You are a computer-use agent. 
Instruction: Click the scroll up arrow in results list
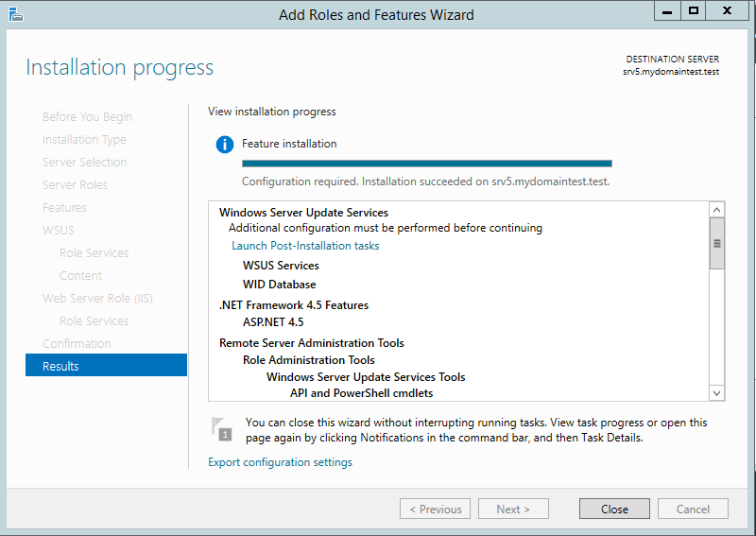tap(717, 210)
